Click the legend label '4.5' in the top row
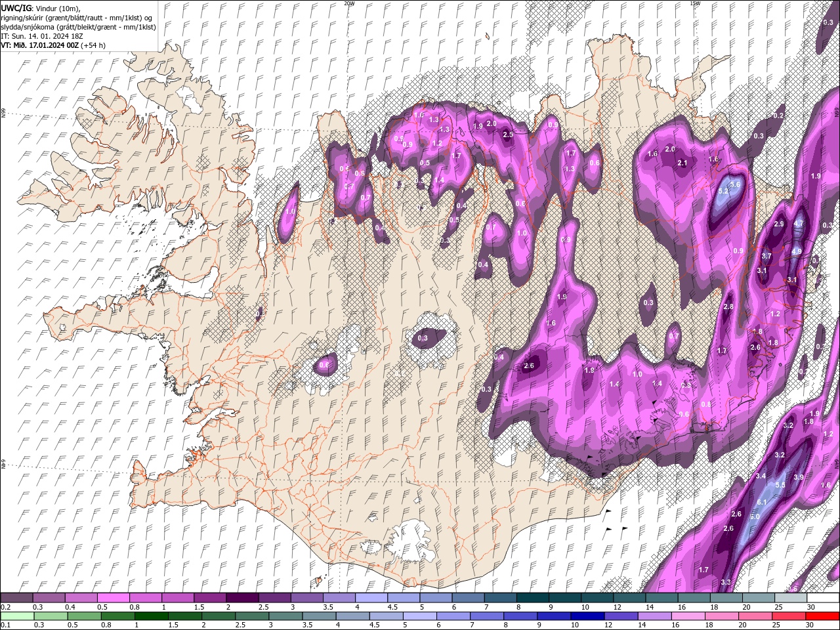This screenshot has height=630, width=840. pyautogui.click(x=392, y=608)
